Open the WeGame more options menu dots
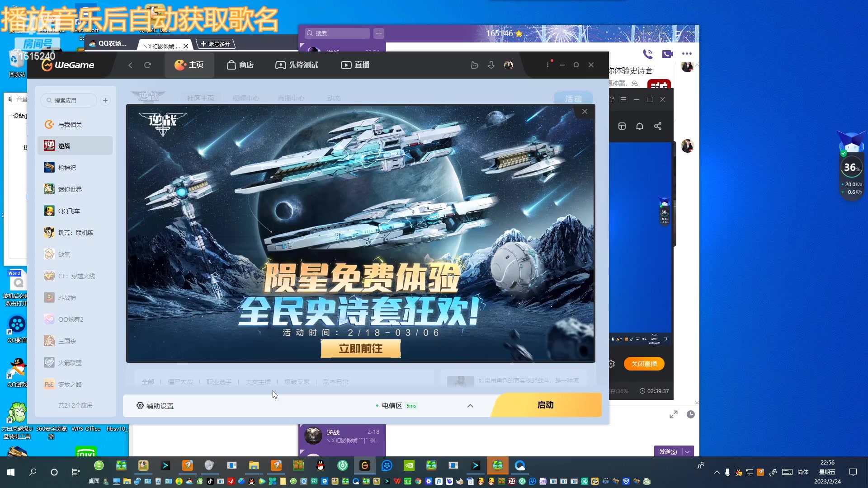Image resolution: width=868 pixels, height=488 pixels. (547, 65)
